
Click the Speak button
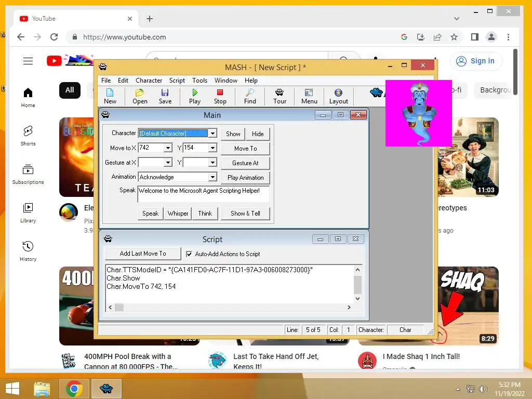coord(150,214)
